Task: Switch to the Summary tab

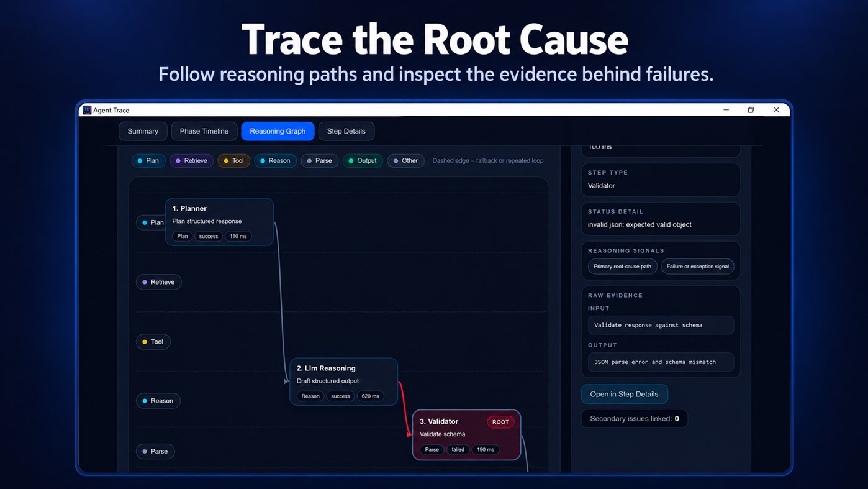Action: click(x=143, y=131)
